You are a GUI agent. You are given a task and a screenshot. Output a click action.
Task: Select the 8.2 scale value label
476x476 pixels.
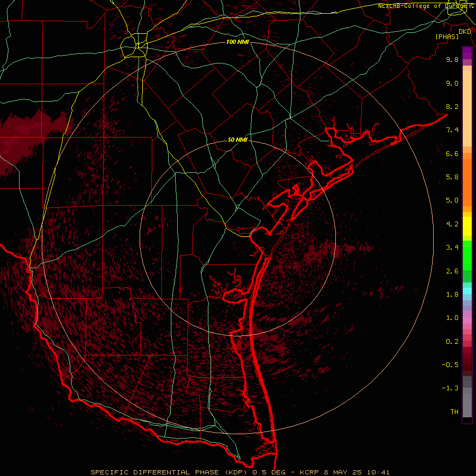tap(452, 106)
